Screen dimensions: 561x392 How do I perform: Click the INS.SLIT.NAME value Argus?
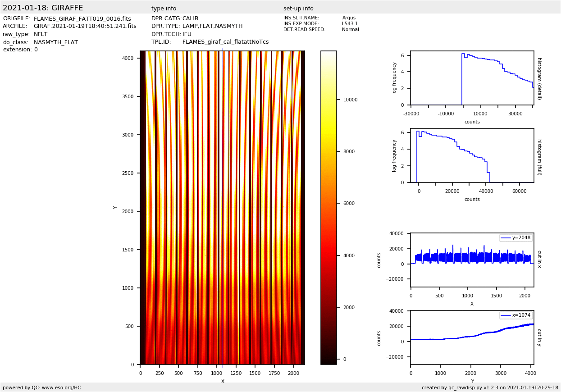click(349, 18)
